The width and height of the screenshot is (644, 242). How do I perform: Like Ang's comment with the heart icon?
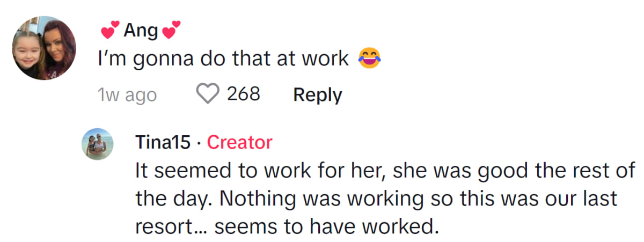208,95
